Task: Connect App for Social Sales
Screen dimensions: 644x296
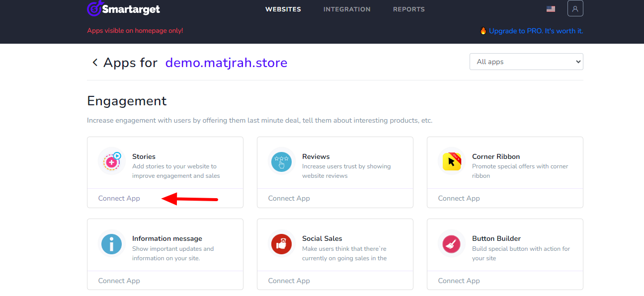Action: click(289, 281)
